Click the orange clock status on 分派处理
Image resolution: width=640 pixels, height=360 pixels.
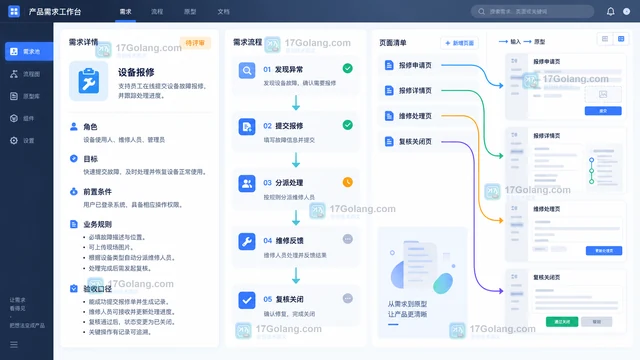point(348,182)
